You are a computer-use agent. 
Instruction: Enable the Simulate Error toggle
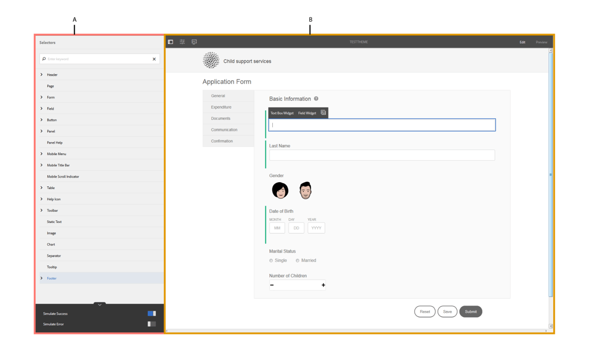pos(153,324)
